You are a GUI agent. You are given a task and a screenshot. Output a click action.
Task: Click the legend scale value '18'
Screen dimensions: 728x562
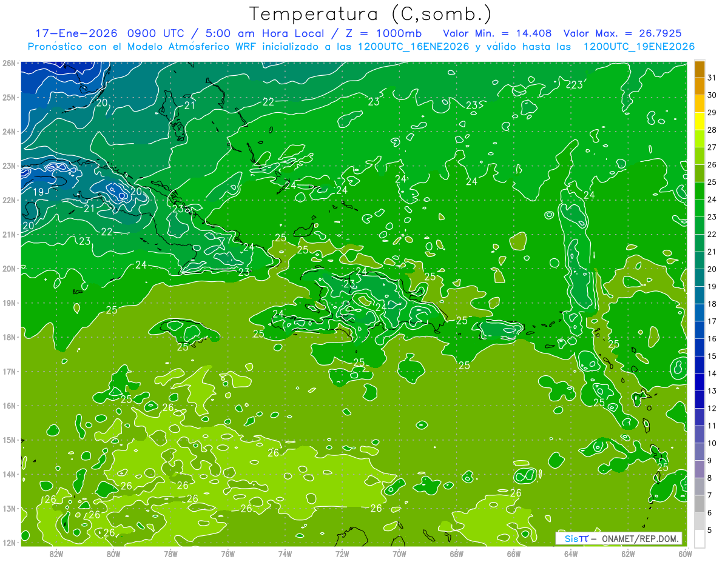click(712, 304)
